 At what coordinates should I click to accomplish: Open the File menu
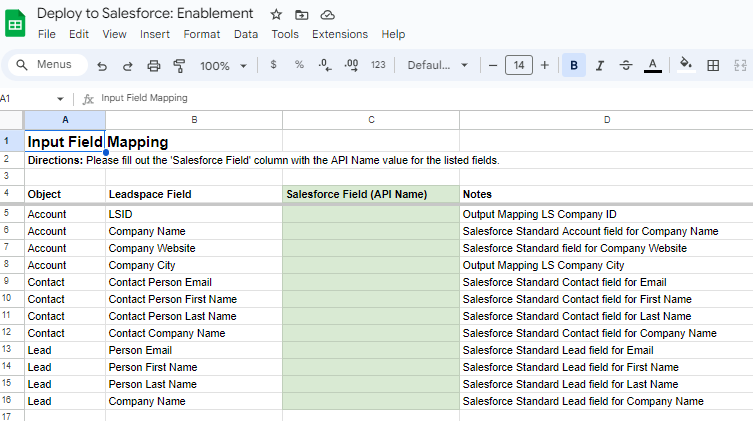[47, 35]
